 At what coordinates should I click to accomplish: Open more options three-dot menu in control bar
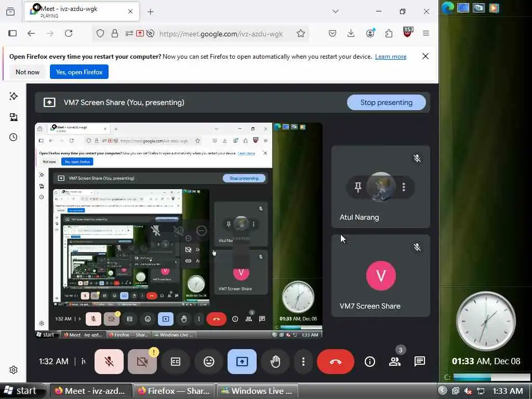click(x=303, y=362)
